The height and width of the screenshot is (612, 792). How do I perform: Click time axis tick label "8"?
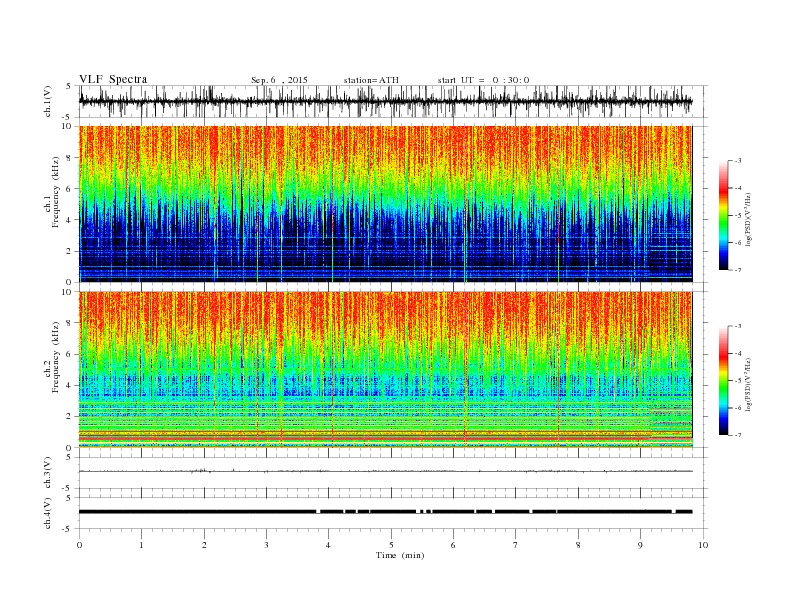(x=578, y=545)
